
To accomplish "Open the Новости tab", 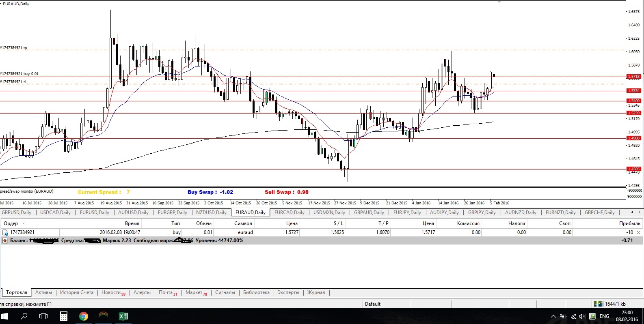I will [113, 292].
